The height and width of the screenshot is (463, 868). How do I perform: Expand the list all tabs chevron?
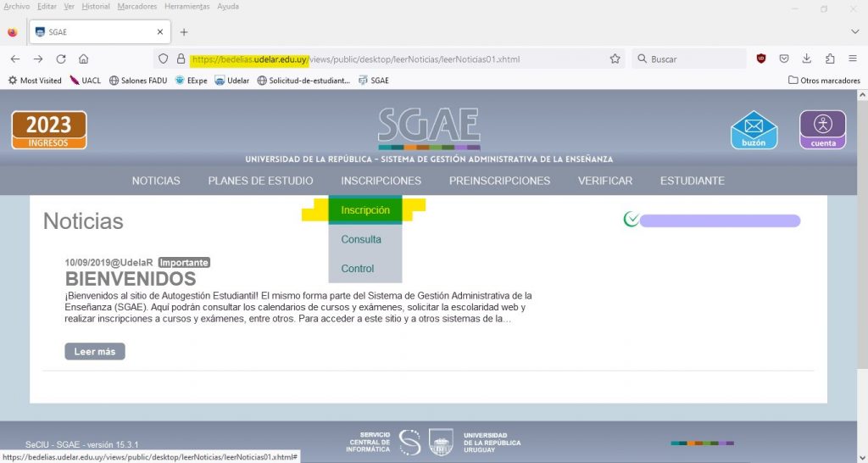click(854, 32)
